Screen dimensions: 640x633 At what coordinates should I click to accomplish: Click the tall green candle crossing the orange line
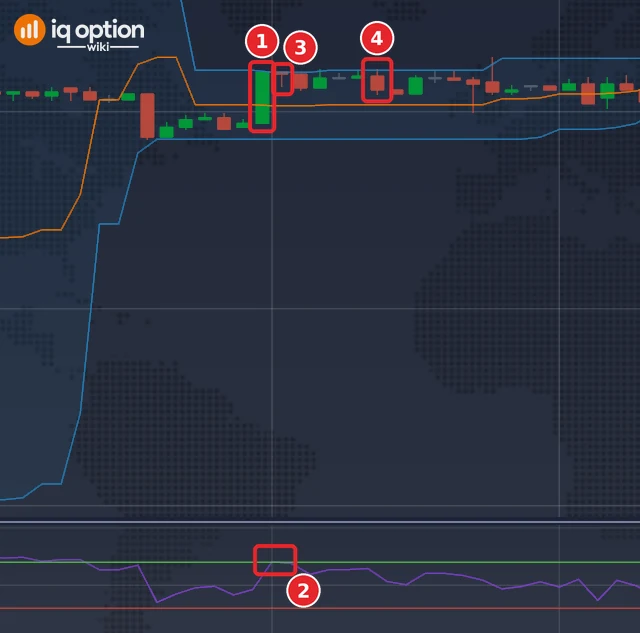pos(262,97)
